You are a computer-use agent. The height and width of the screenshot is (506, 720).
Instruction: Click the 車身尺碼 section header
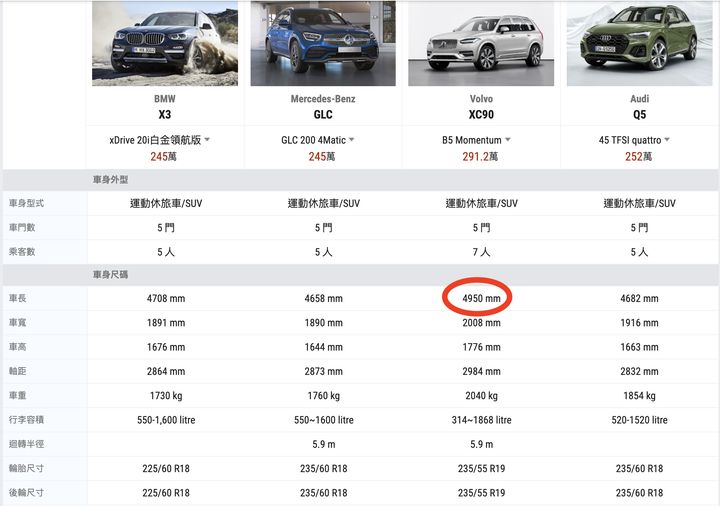pyautogui.click(x=110, y=275)
